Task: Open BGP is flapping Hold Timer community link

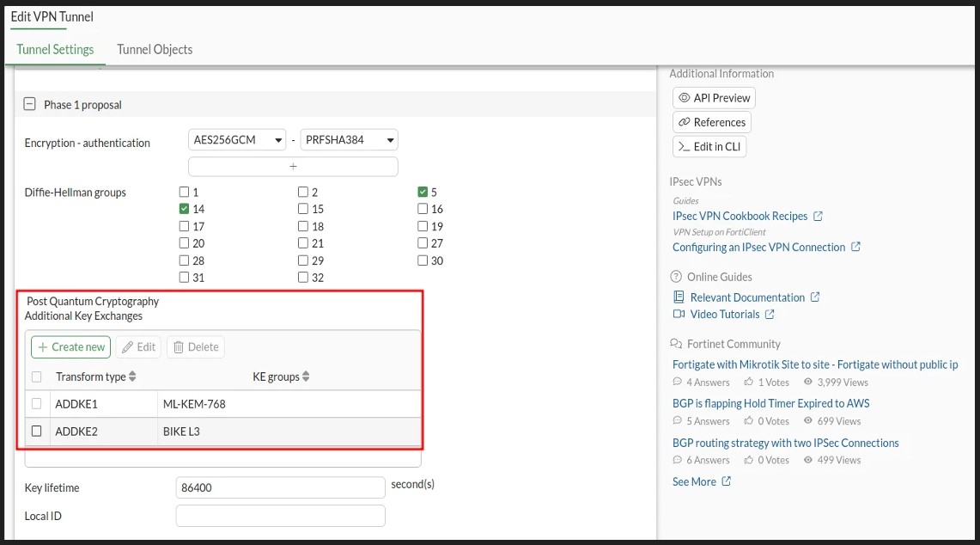Action: point(770,403)
